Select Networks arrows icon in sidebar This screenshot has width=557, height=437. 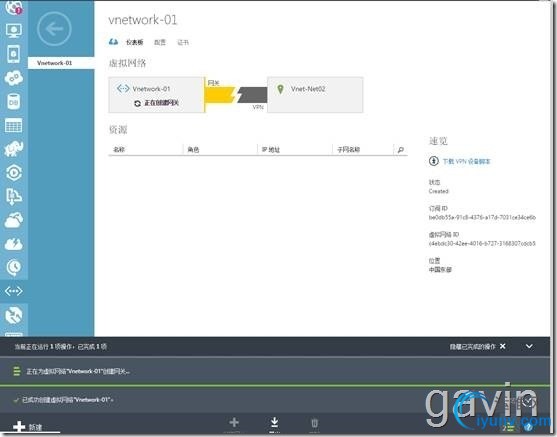coord(13,291)
